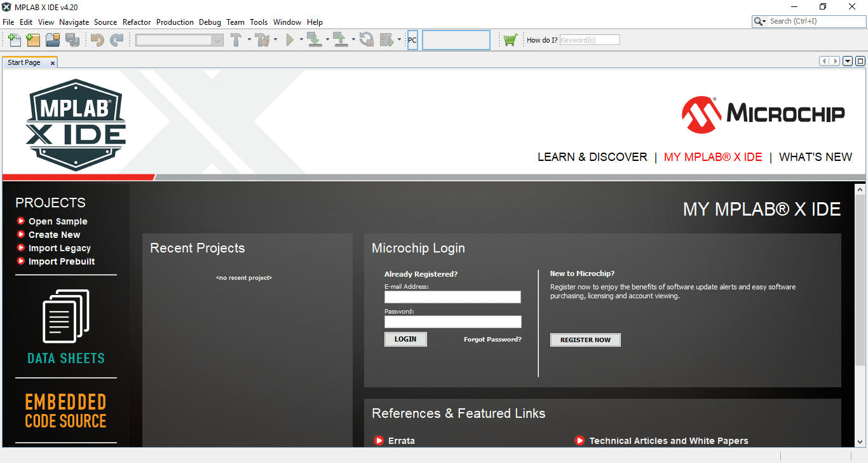Image resolution: width=868 pixels, height=463 pixels.
Task: Click the PC value field in toolbar
Action: click(456, 40)
